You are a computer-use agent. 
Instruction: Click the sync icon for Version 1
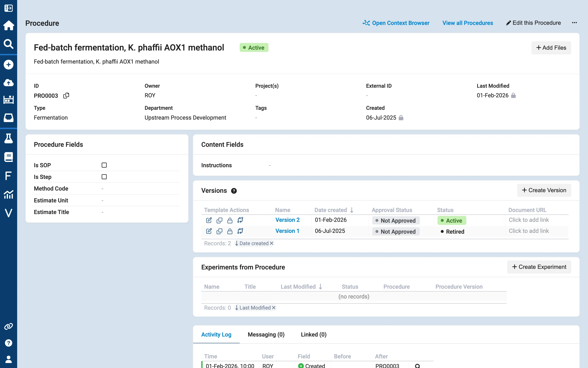point(240,231)
